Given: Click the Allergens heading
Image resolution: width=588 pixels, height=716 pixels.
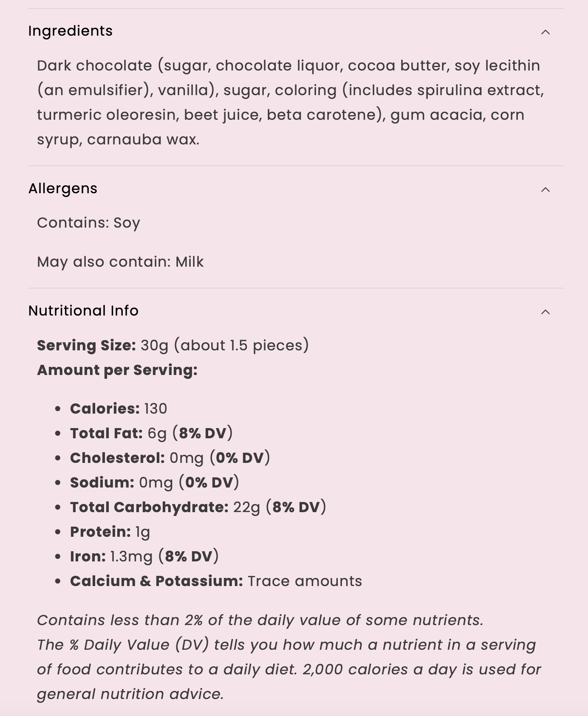Looking at the screenshot, I should pyautogui.click(x=63, y=189).
